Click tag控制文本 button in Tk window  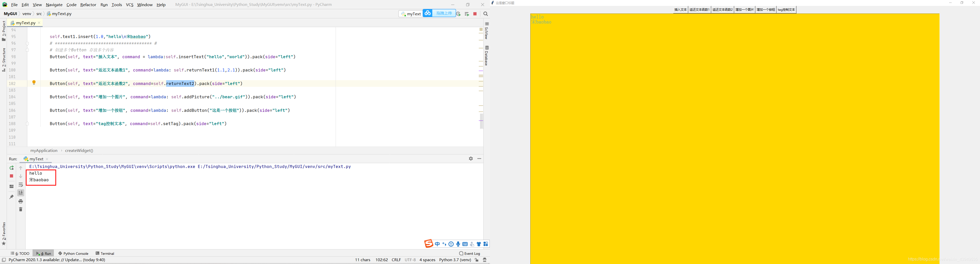coord(786,10)
